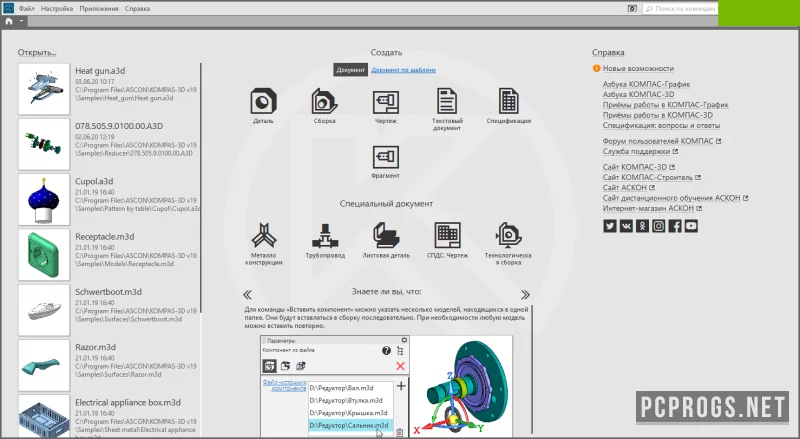Open the dropdown arrow beside home icon
The image size is (800, 439).
click(21, 21)
